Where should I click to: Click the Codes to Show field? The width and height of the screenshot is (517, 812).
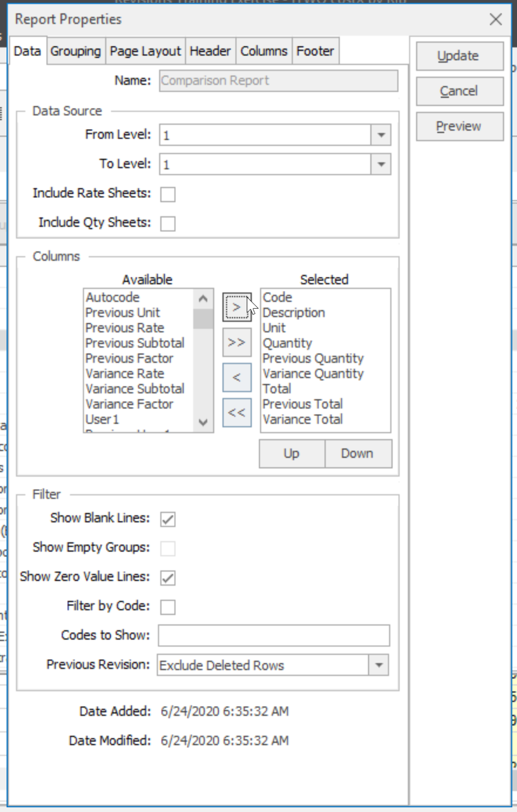click(x=274, y=635)
